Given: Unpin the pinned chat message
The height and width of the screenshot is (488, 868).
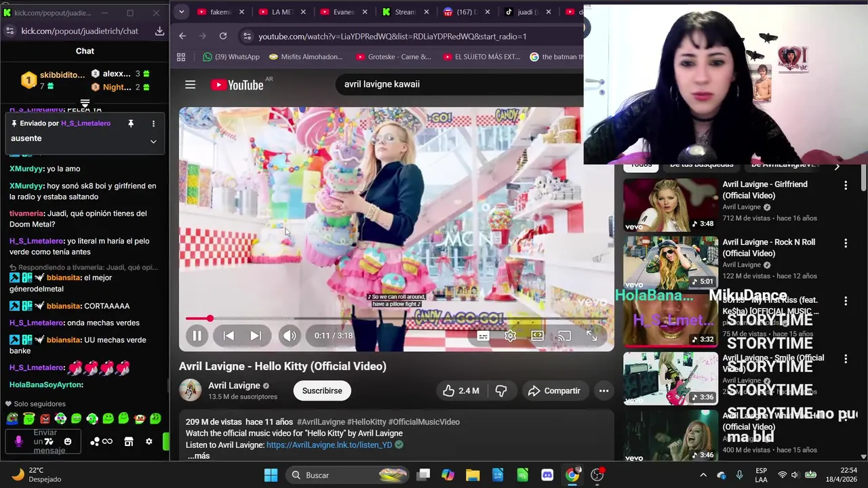Looking at the screenshot, I should pos(131,123).
